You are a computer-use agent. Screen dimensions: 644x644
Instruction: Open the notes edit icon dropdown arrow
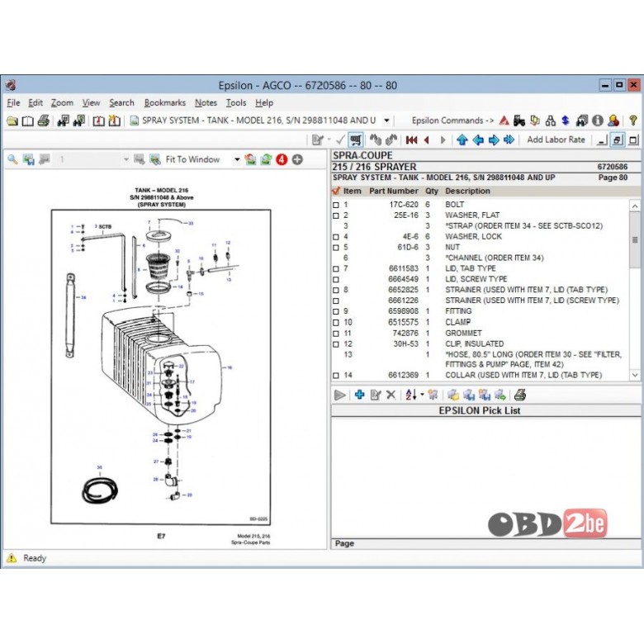point(329,140)
